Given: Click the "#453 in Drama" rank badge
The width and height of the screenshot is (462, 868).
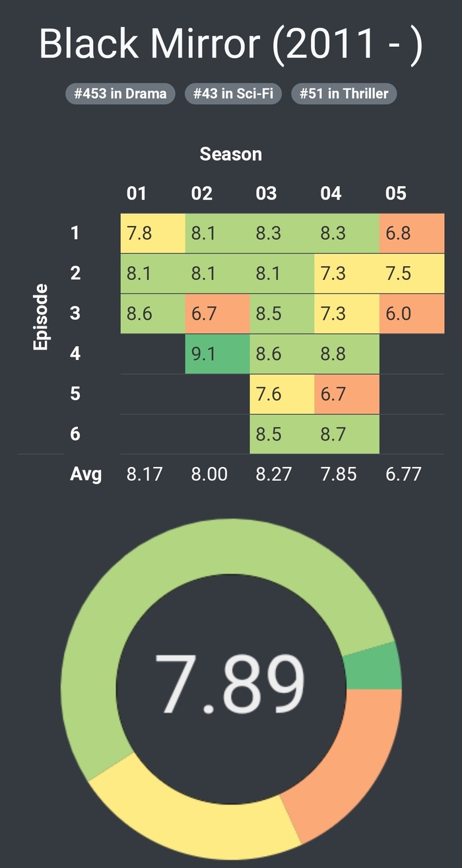Looking at the screenshot, I should click(120, 94).
